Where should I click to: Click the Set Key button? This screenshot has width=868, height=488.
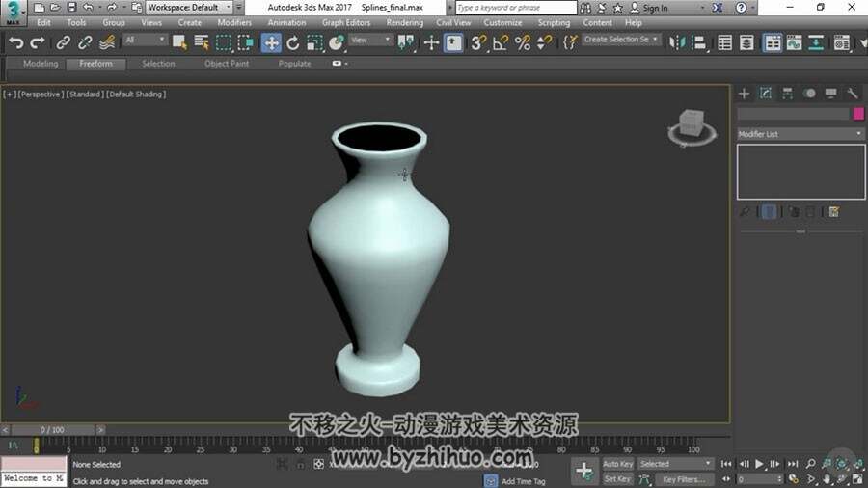click(617, 479)
